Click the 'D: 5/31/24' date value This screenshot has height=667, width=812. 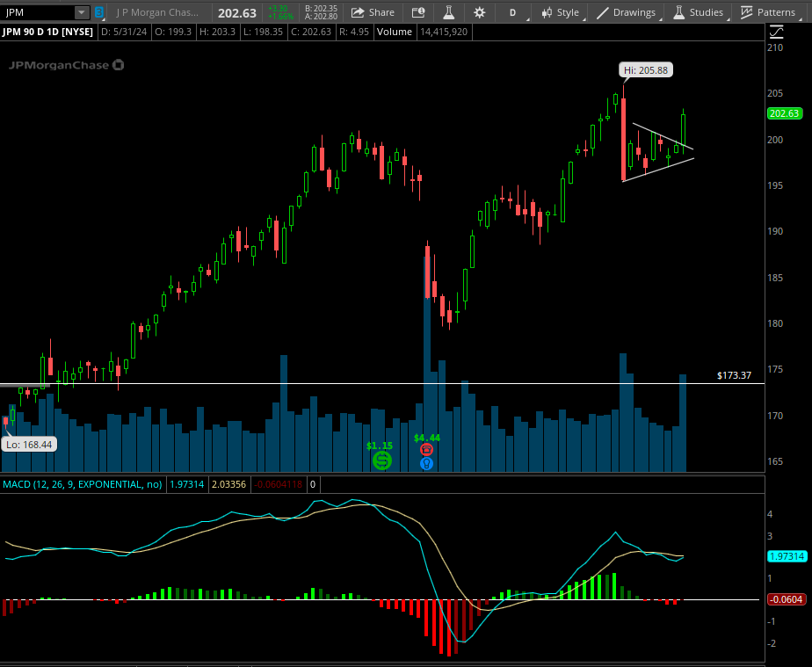(124, 32)
